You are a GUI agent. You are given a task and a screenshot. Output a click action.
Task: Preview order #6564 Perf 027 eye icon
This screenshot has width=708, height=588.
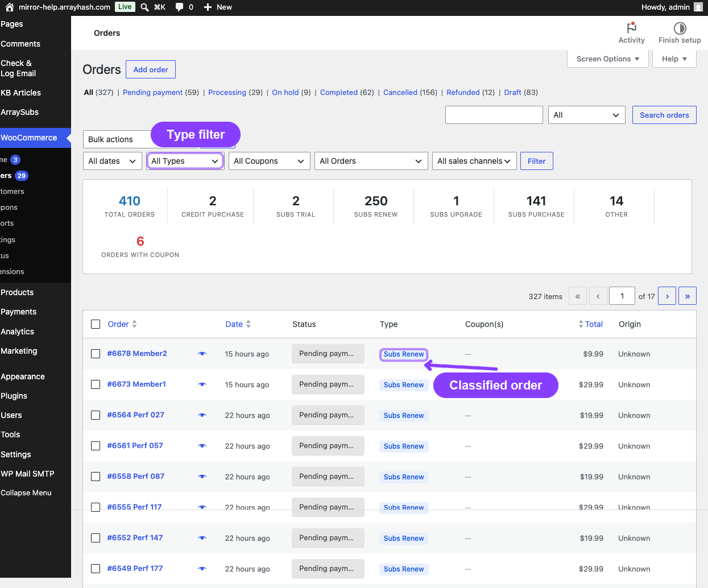pos(202,415)
